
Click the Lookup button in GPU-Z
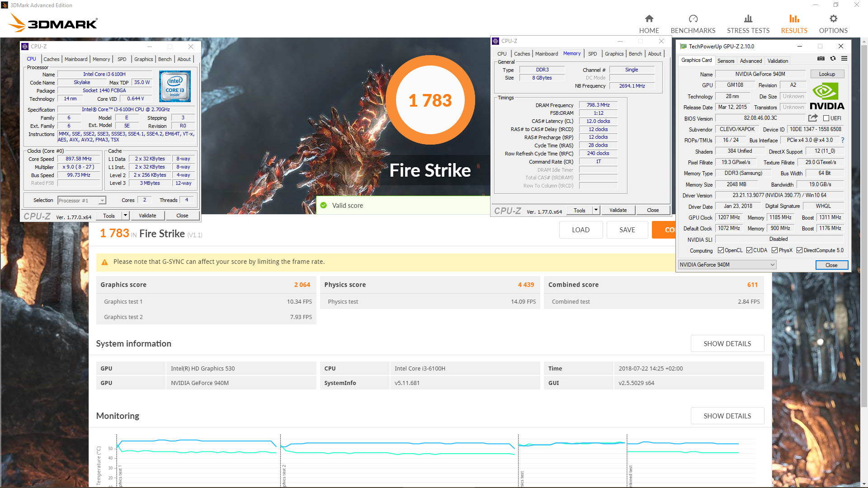pyautogui.click(x=827, y=74)
